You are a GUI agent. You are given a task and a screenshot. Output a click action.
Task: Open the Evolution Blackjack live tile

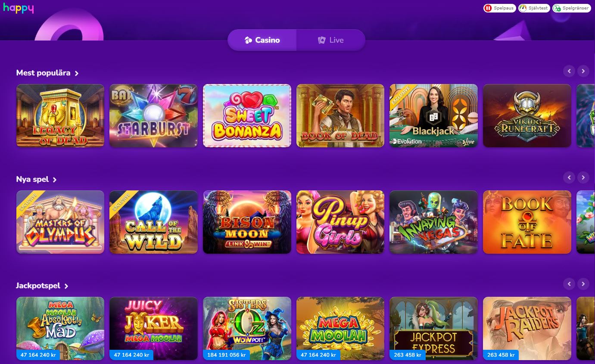pyautogui.click(x=433, y=115)
